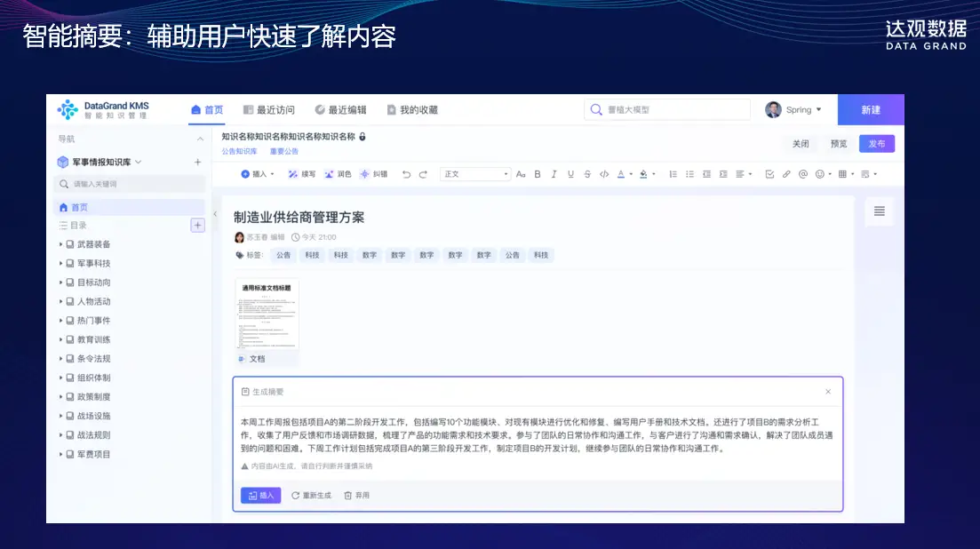Click the 纠错 error correction tool
980x549 pixels.
click(x=374, y=174)
